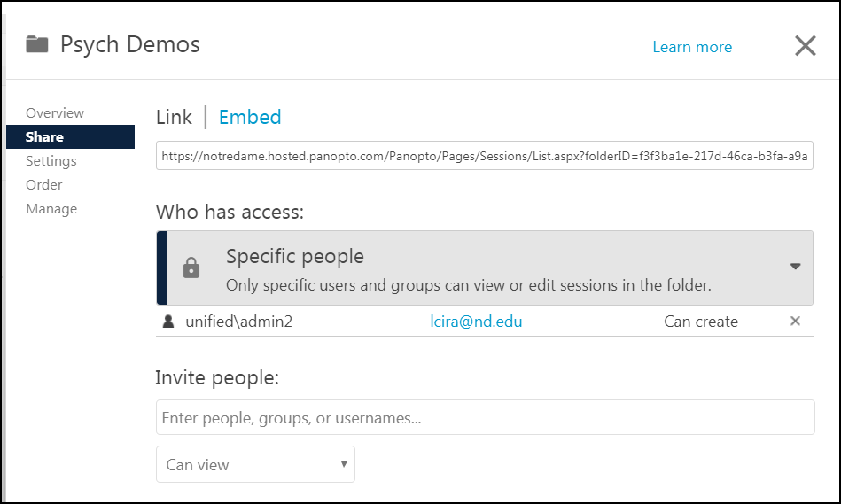The height and width of the screenshot is (504, 841).
Task: Click the Can create permission label
Action: click(700, 322)
